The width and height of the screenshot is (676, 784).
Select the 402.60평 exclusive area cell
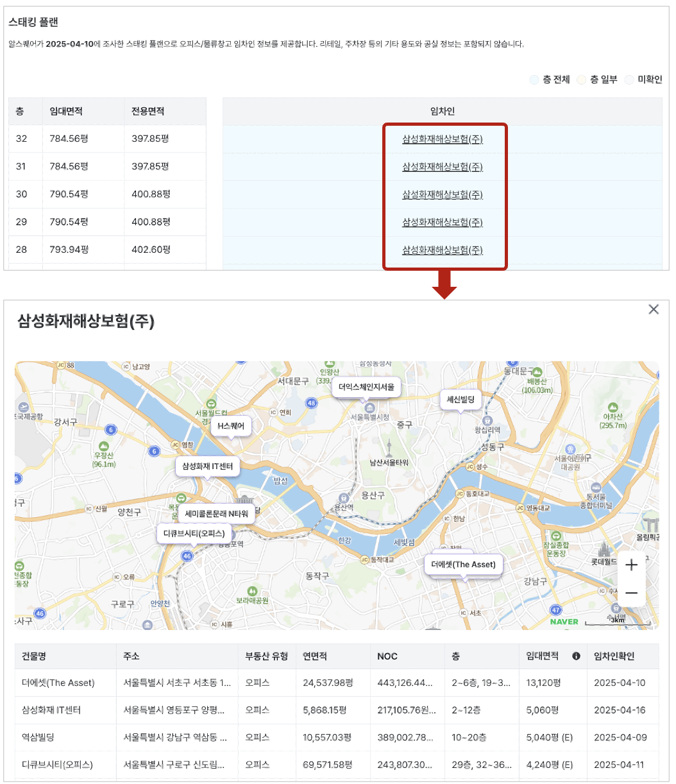(165, 249)
